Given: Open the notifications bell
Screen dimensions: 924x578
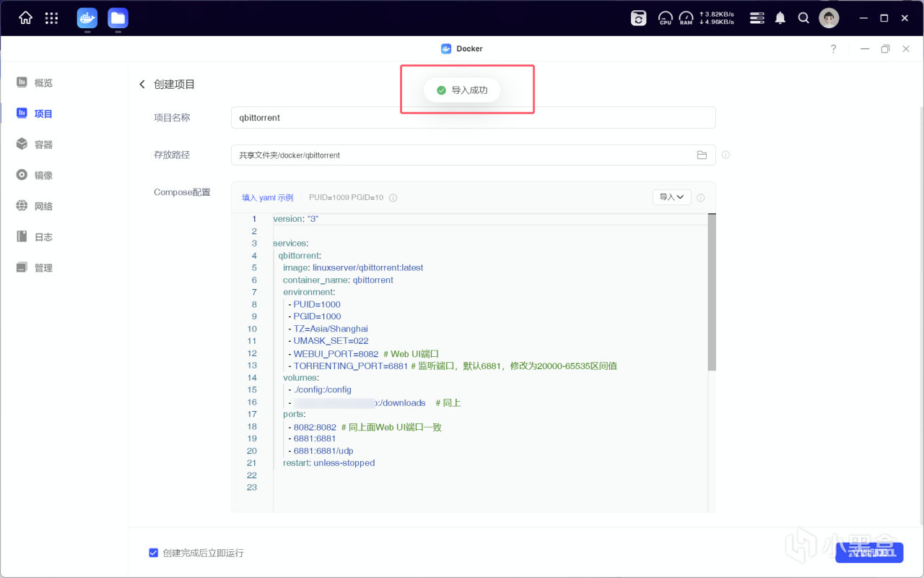Looking at the screenshot, I should (780, 18).
